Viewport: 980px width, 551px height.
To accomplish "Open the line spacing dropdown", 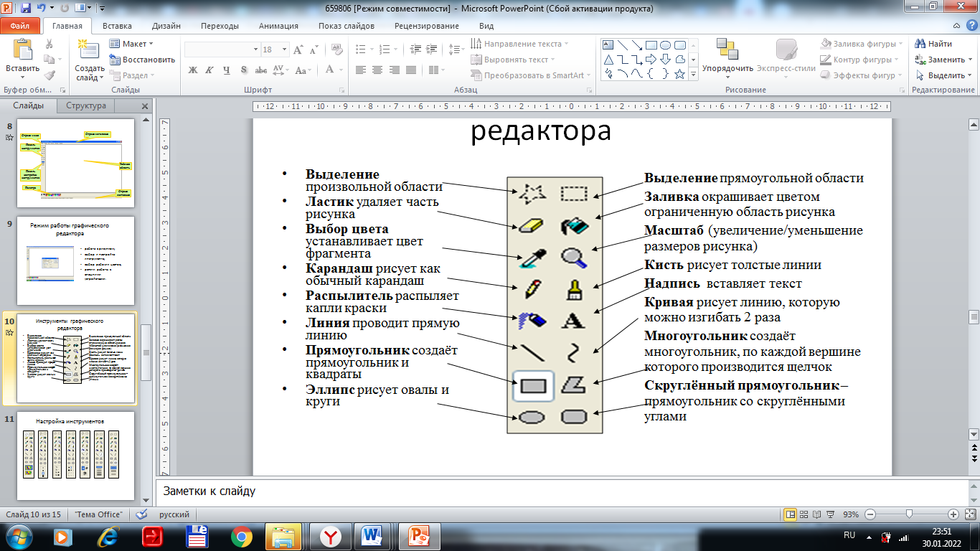I will [456, 50].
